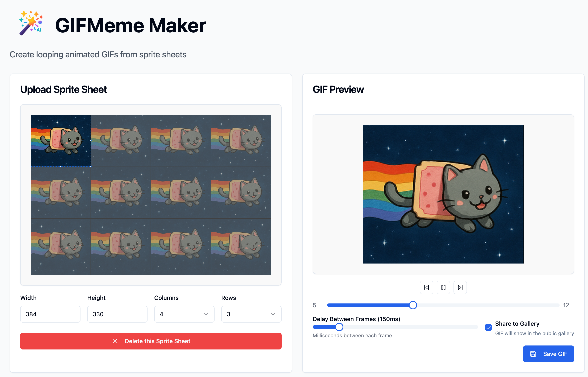
Task: Click the Delay Between Frames slider knob
Action: 339,327
